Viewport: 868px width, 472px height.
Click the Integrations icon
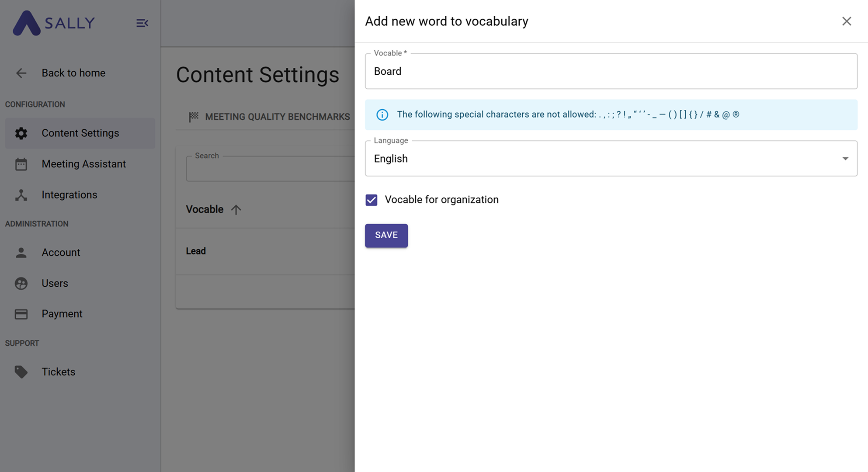tap(21, 195)
